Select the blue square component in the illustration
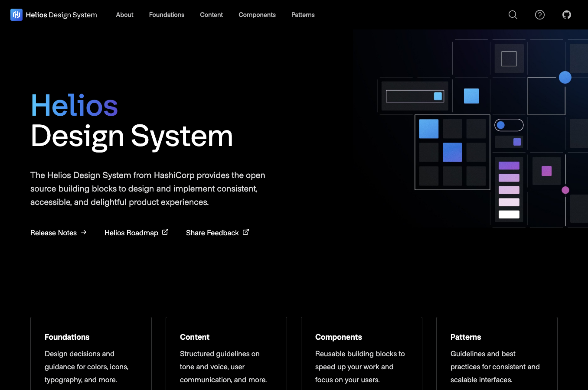Screen dimensions: 588x390 pos(471,96)
